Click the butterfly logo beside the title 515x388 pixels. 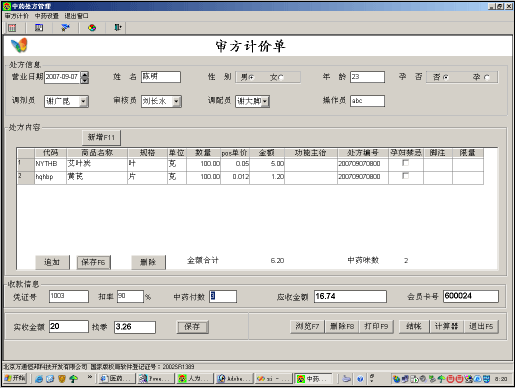click(x=19, y=45)
